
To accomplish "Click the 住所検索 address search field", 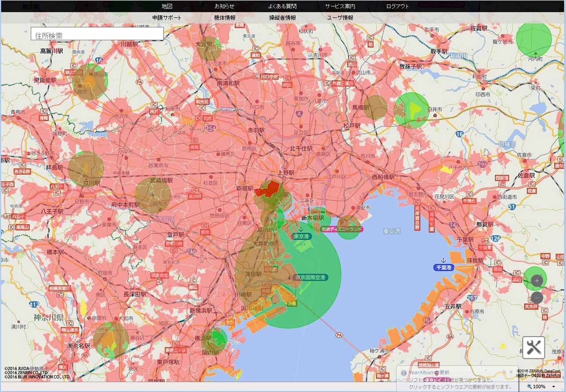I will click(x=97, y=34).
